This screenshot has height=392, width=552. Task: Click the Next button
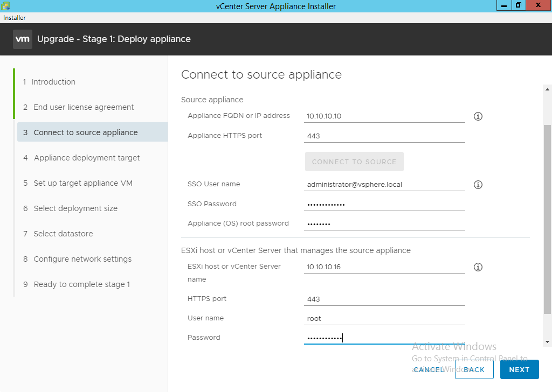[x=519, y=369]
